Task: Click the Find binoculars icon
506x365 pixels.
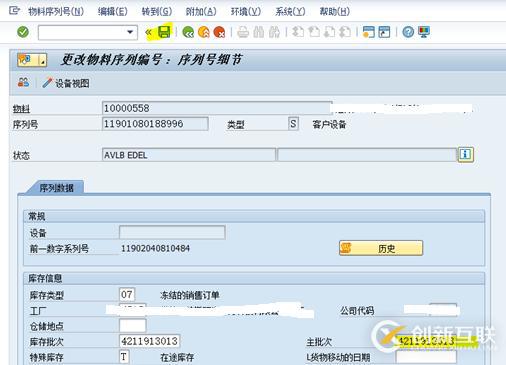Action: coord(259,32)
